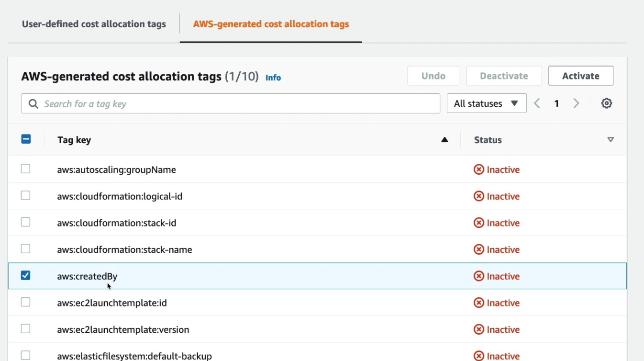The height and width of the screenshot is (361, 644).
Task: Click Inactive status icon for aws:autoscaling:groupName
Action: pyautogui.click(x=478, y=169)
